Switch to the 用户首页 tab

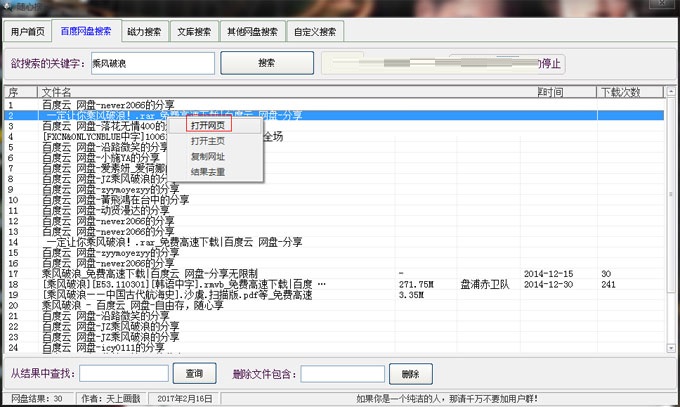coord(27,32)
